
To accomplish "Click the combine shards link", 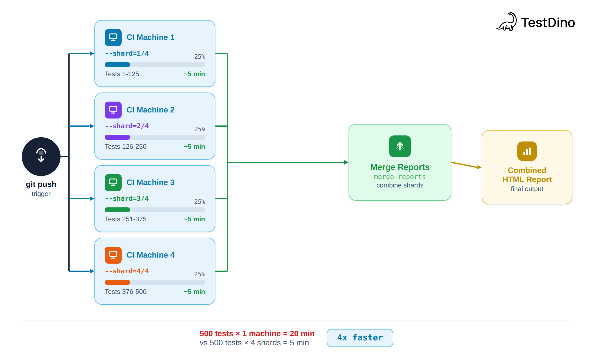I will point(400,185).
